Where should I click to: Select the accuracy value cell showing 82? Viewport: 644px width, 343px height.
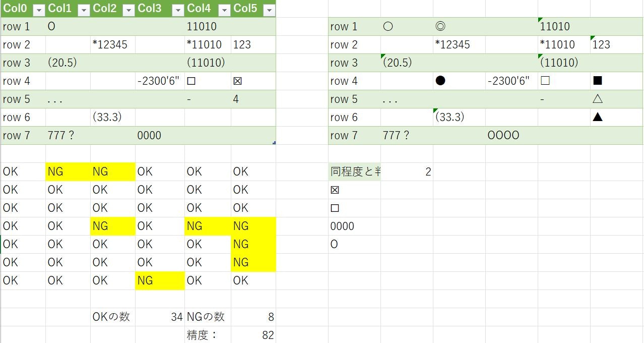tap(253, 335)
